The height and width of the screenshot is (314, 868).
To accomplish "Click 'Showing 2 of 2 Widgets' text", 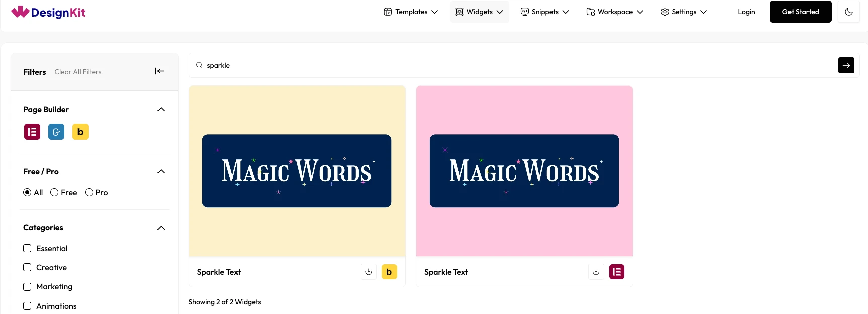I will [224, 302].
